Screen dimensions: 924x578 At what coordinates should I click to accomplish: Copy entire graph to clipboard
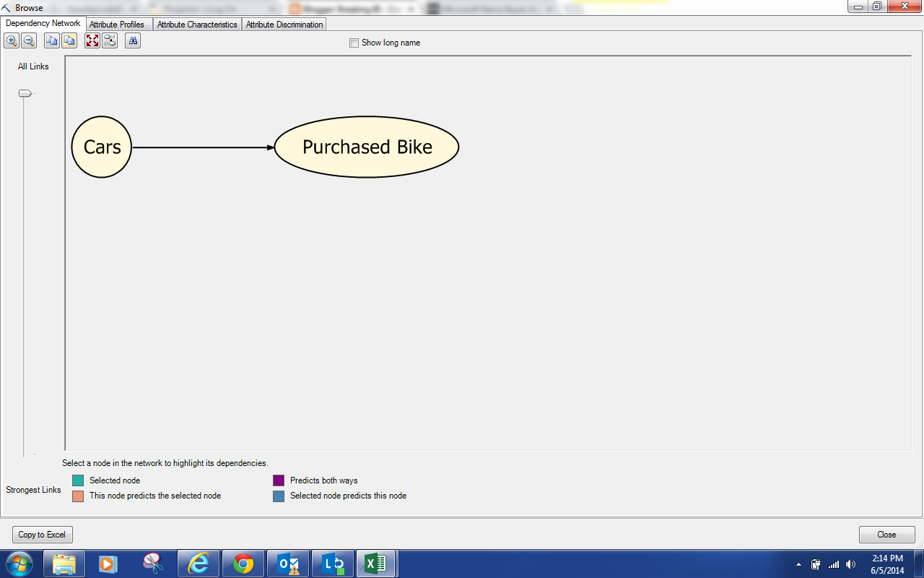(x=69, y=40)
